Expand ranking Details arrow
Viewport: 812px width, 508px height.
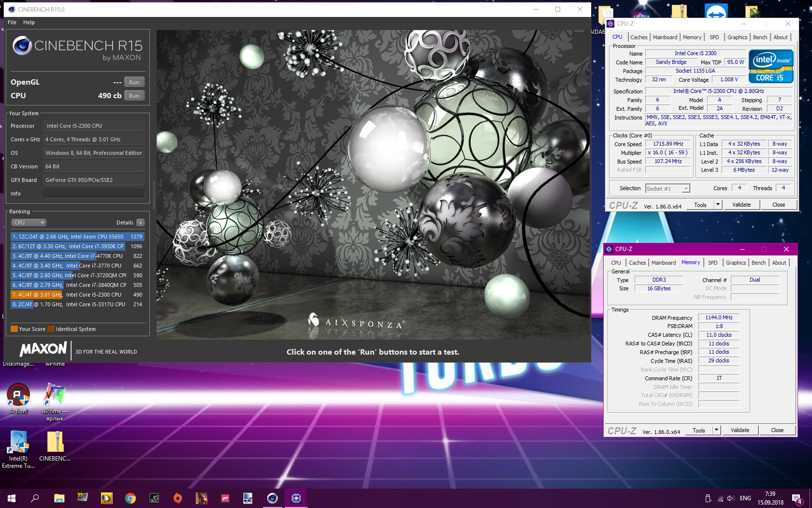click(x=141, y=223)
